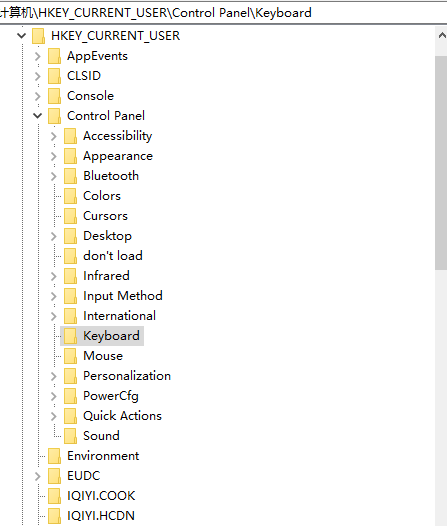Select the Personalization tree item
The height and width of the screenshot is (526, 447).
127,376
